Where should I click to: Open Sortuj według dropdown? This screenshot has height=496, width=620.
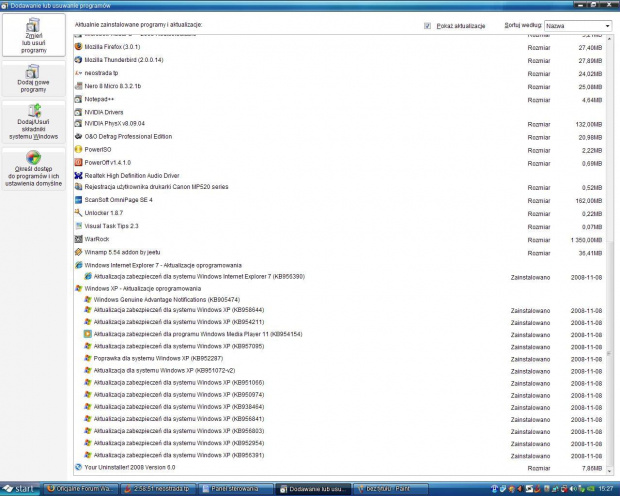[x=578, y=26]
